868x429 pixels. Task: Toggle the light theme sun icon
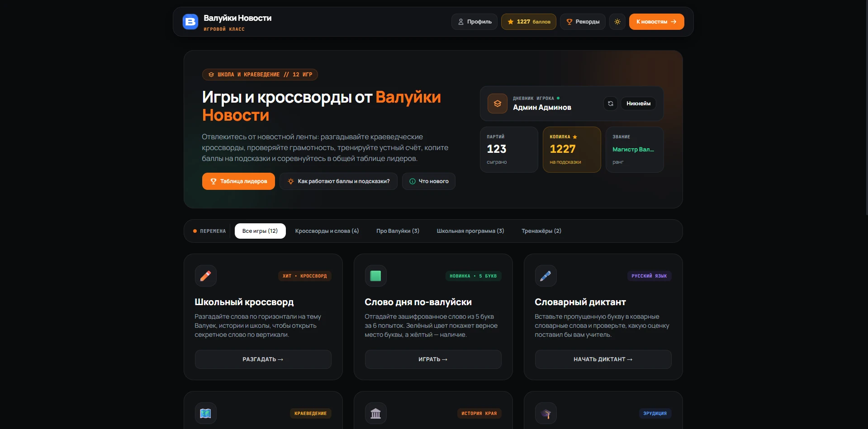coord(617,22)
